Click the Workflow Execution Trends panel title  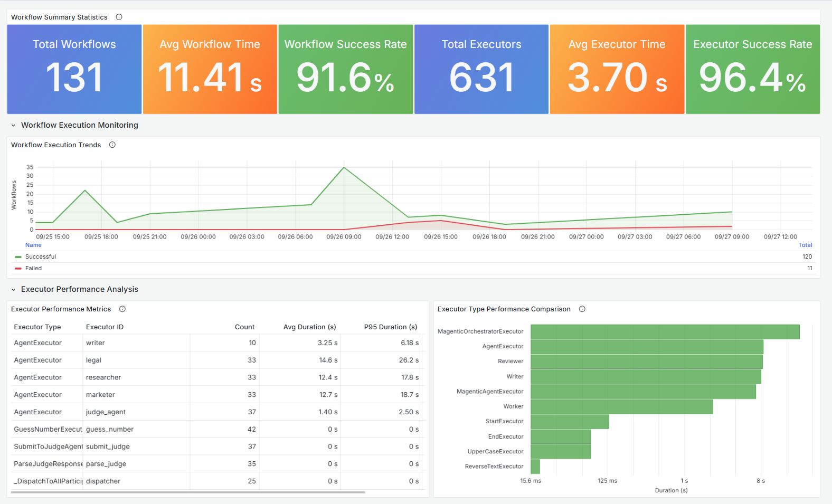pos(56,145)
